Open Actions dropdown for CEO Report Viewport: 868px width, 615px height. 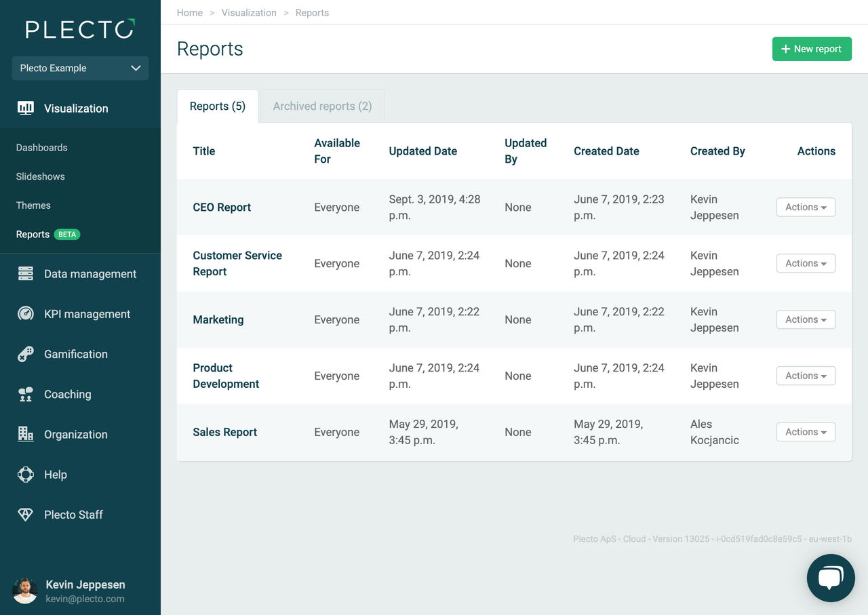[x=806, y=207]
